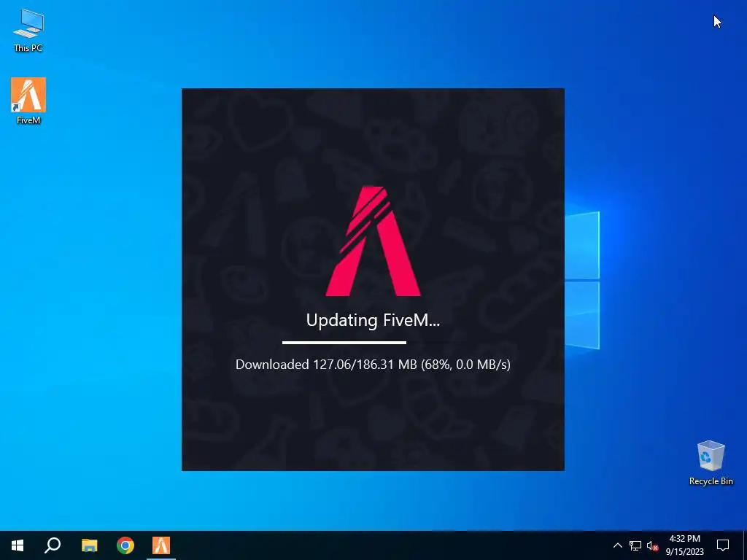Select the This PC desktop icon

point(28,30)
